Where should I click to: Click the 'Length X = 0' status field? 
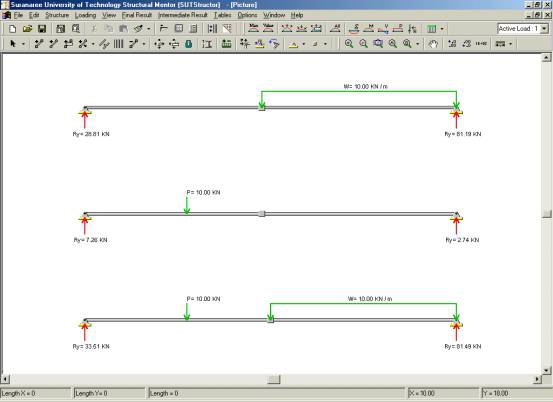pyautogui.click(x=36, y=393)
